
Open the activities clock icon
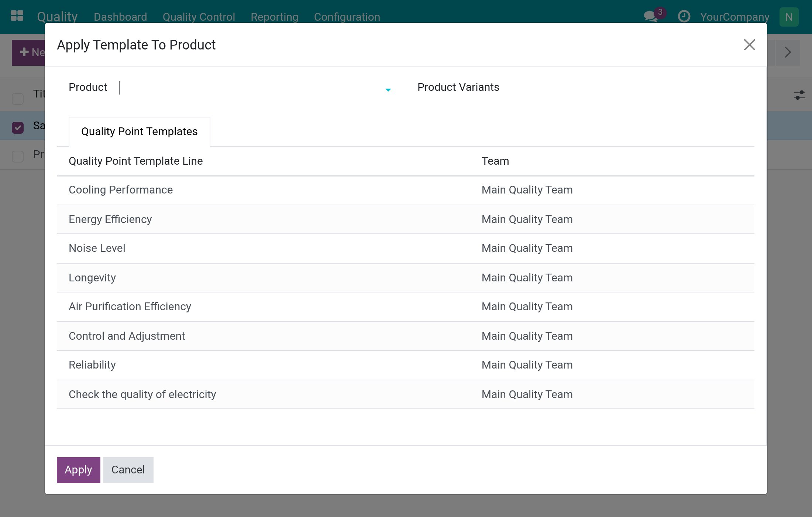[684, 17]
